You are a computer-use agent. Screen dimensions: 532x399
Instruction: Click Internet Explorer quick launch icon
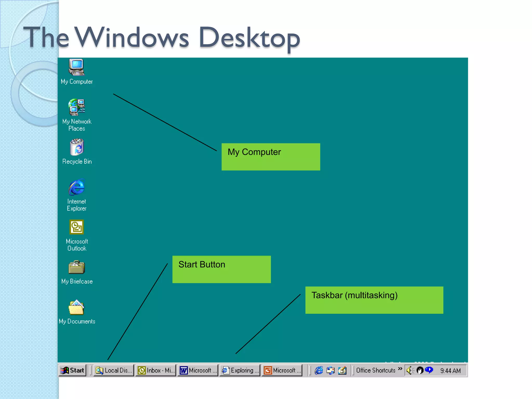319,370
